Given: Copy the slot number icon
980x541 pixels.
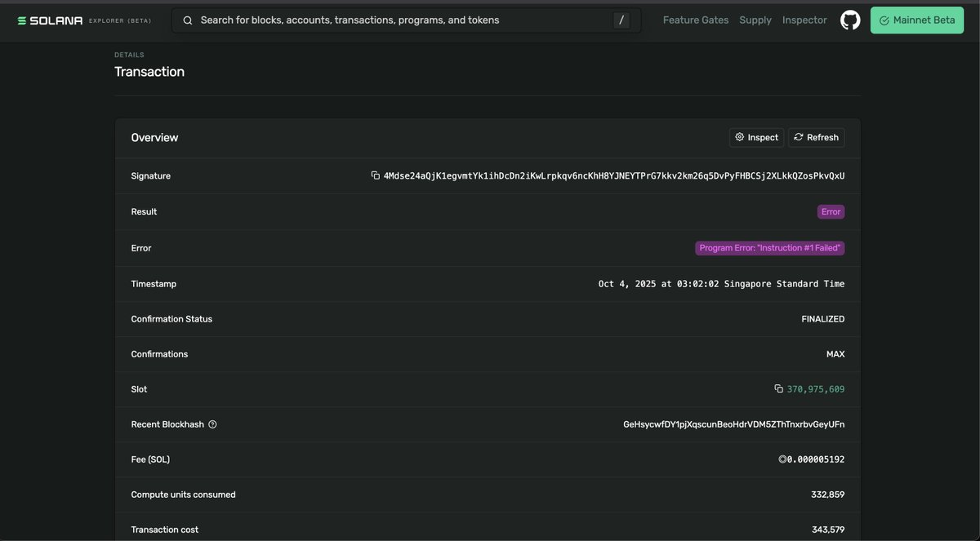Looking at the screenshot, I should (x=779, y=389).
